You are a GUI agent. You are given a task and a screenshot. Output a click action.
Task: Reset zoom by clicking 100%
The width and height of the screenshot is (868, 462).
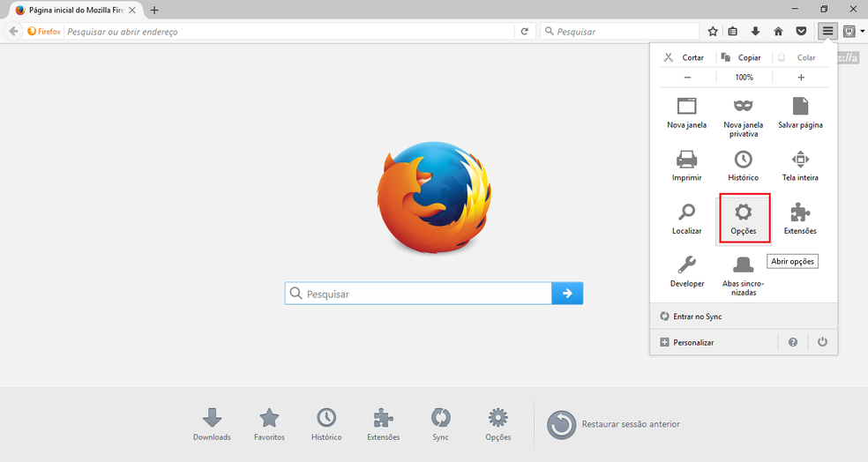pyautogui.click(x=744, y=78)
